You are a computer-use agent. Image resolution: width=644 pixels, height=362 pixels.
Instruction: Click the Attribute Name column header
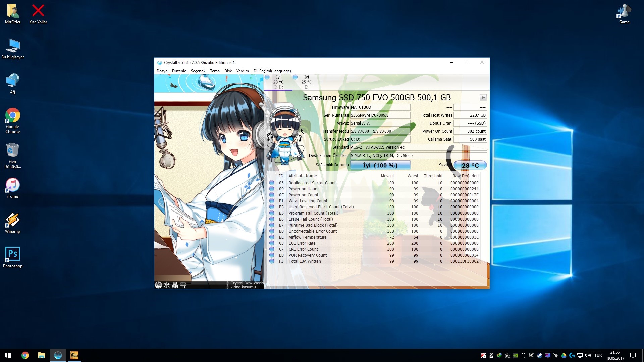(303, 176)
